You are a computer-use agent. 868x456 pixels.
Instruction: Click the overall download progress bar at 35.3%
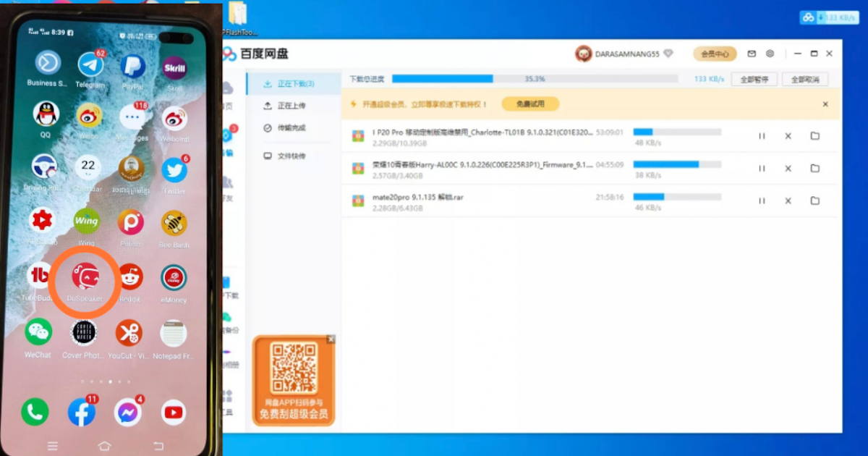pos(535,79)
